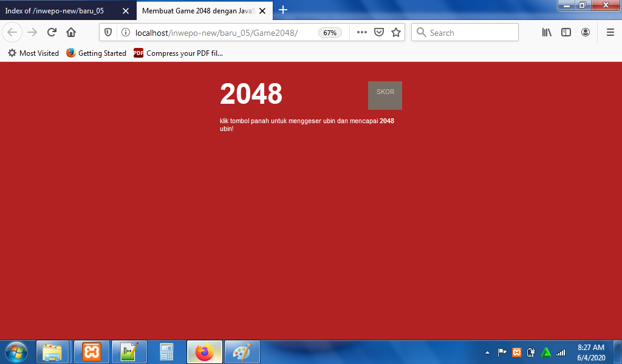Close the Index of /inwepo-new tab
This screenshot has height=364, width=622.
(x=126, y=11)
